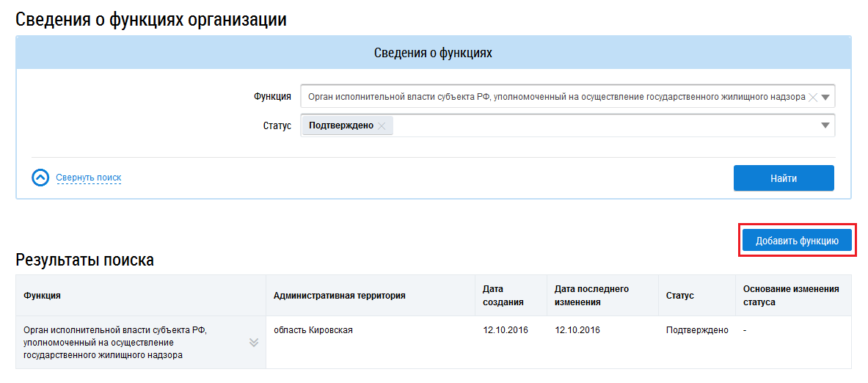Click the Основание изменения статуса column header
The width and height of the screenshot is (868, 383).
790,295
